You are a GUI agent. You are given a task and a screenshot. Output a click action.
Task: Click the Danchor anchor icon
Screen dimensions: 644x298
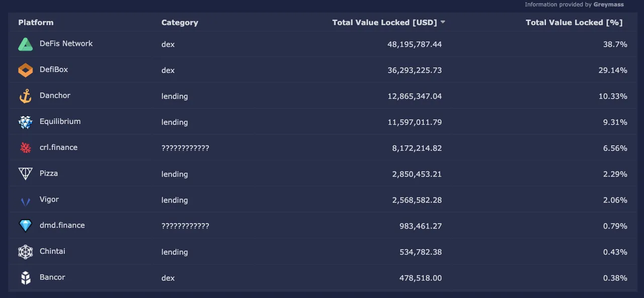26,96
